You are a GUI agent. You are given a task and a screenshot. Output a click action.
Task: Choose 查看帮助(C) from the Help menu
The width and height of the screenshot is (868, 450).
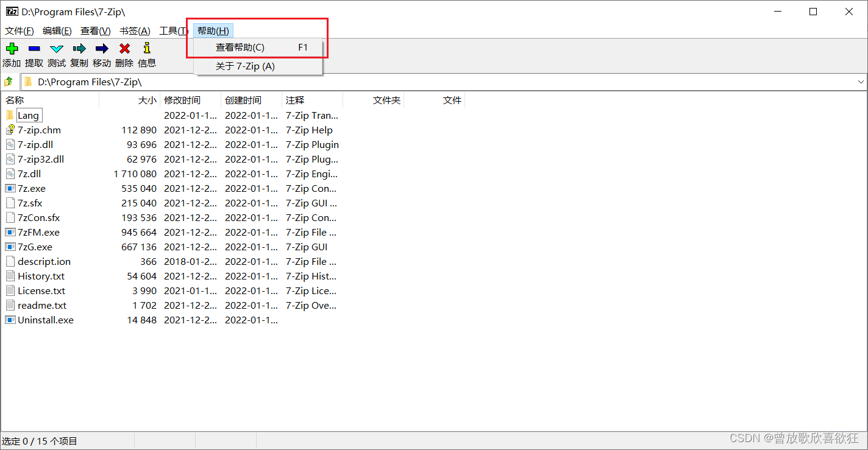258,47
